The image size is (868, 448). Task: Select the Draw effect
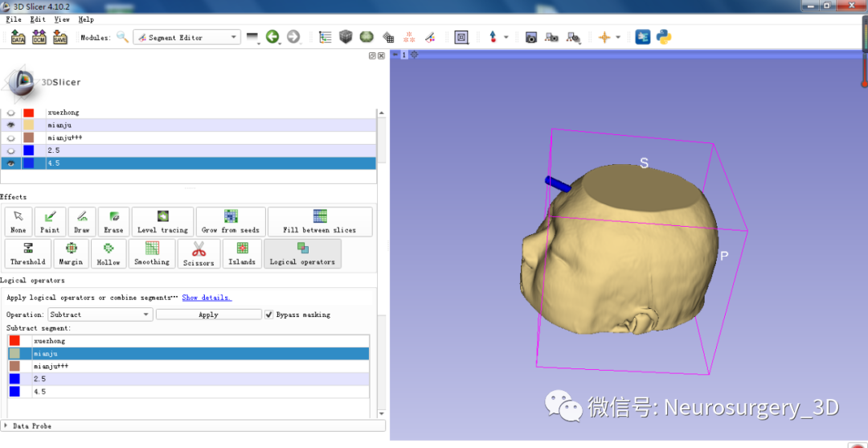click(x=82, y=222)
